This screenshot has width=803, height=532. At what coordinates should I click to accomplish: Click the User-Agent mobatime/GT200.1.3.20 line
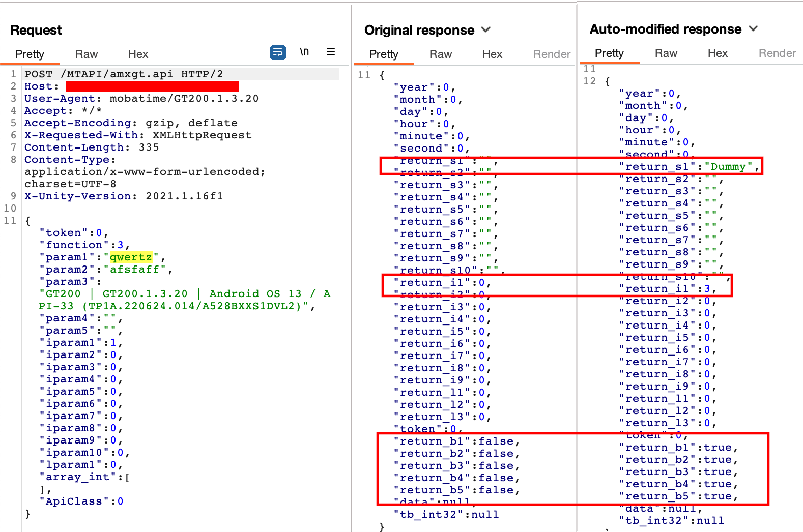click(141, 99)
